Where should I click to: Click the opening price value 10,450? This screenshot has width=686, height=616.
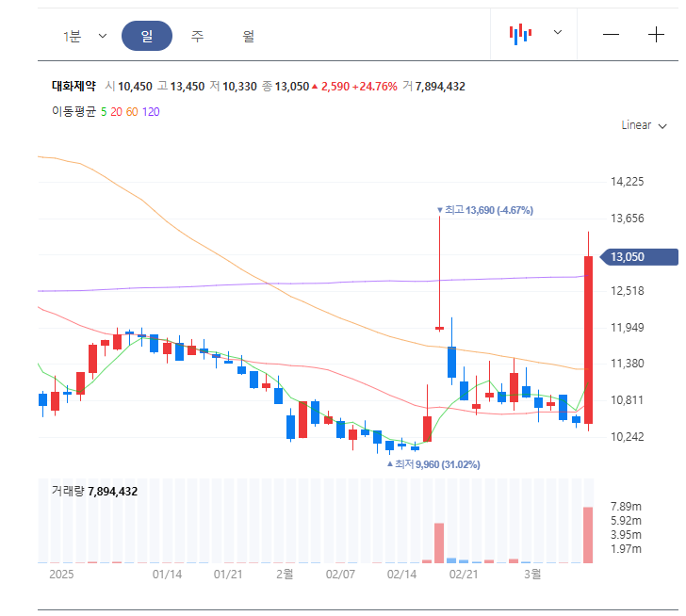(x=135, y=87)
